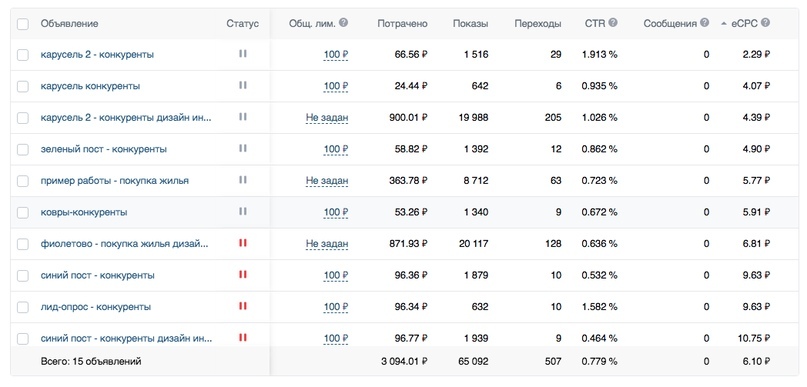Viewport: 807px width, 387px height.
Task: Open ad зеленый пост - конкуренты
Action: point(104,149)
